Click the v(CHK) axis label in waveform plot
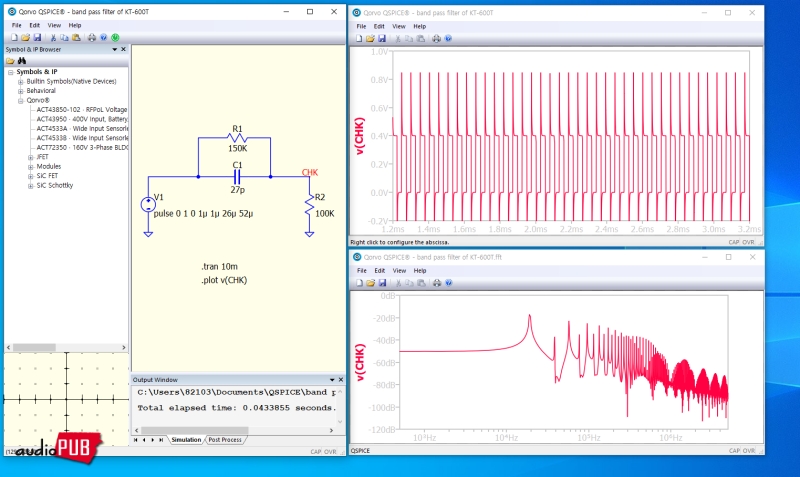 click(x=360, y=136)
